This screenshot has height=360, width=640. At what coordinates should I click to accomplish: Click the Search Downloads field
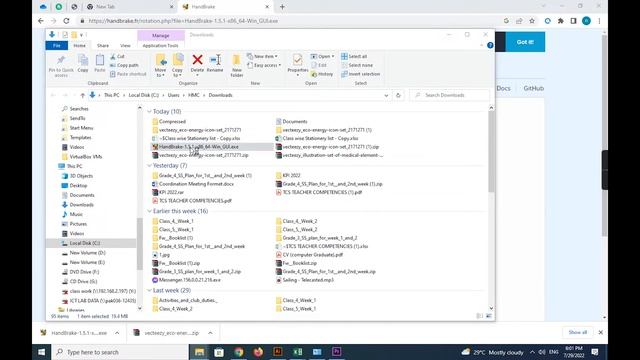coord(449,95)
